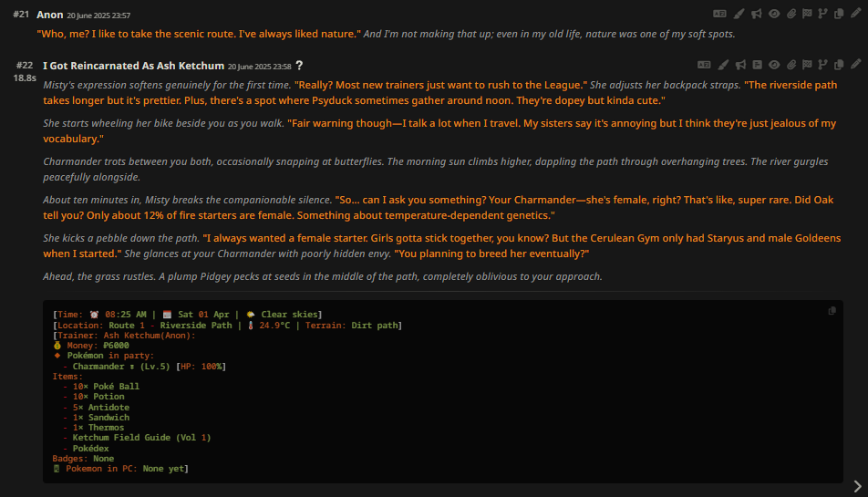Click the 24.9°C temperature value
Viewport: 868px width, 497px height.
click(274, 326)
